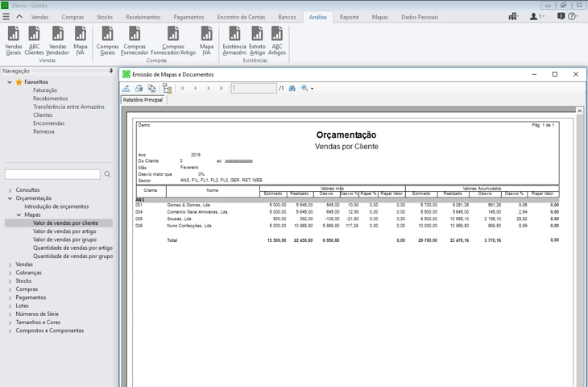Click the print report icon
This screenshot has height=387, width=588.
click(x=139, y=89)
